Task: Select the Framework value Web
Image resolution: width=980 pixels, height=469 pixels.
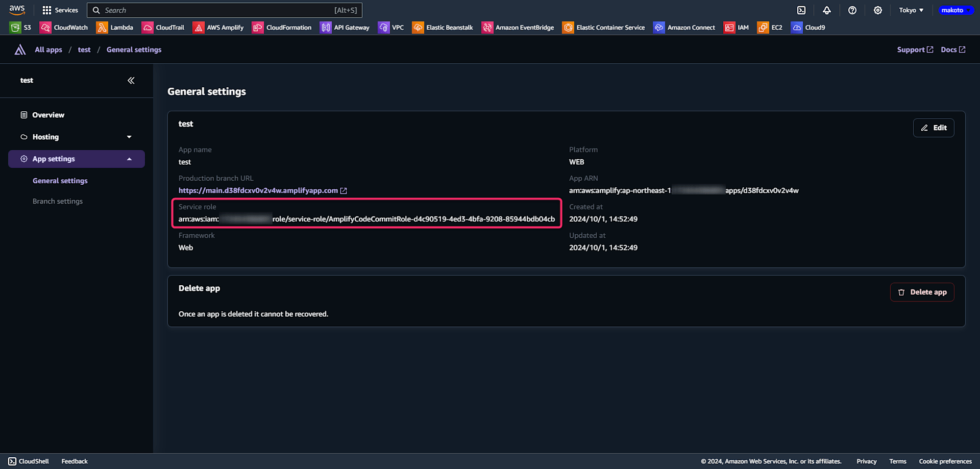Action: point(186,247)
